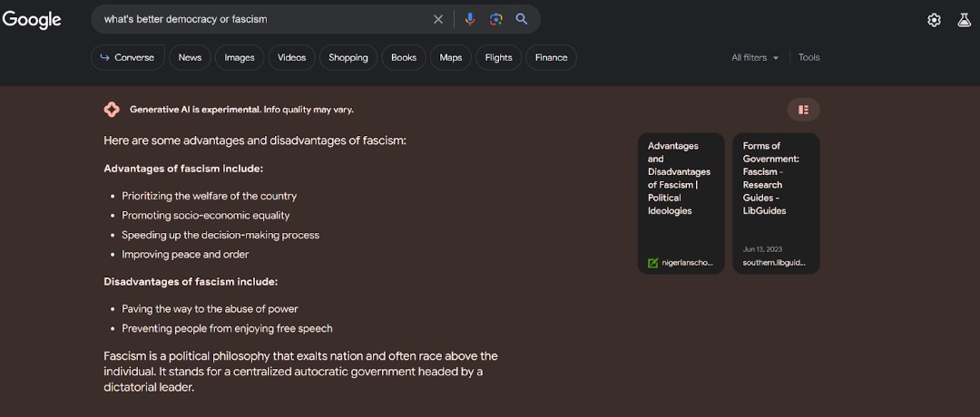Click into the search query text field
980x417 pixels.
[x=262, y=19]
